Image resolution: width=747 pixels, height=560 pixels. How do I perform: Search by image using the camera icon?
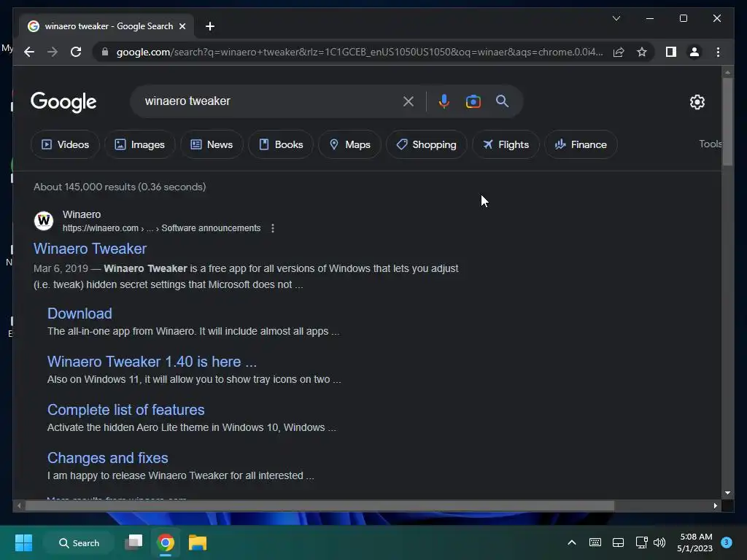[x=473, y=101]
